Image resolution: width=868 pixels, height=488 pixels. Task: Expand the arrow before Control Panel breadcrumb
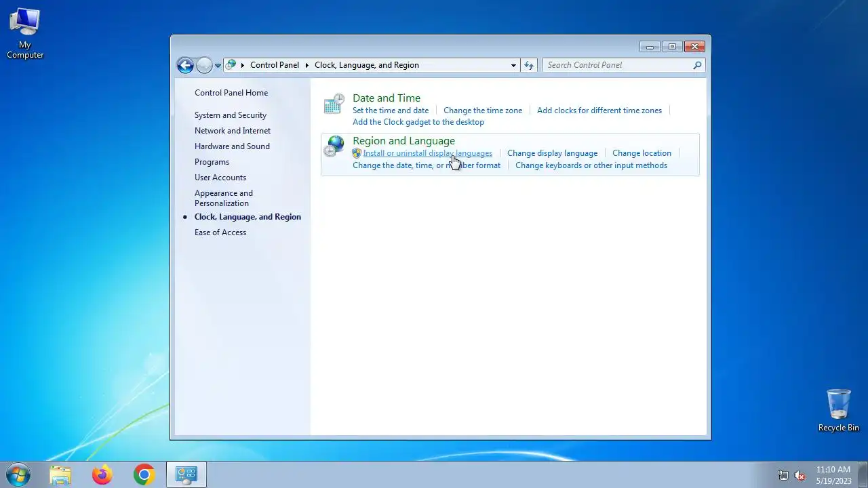pyautogui.click(x=243, y=65)
